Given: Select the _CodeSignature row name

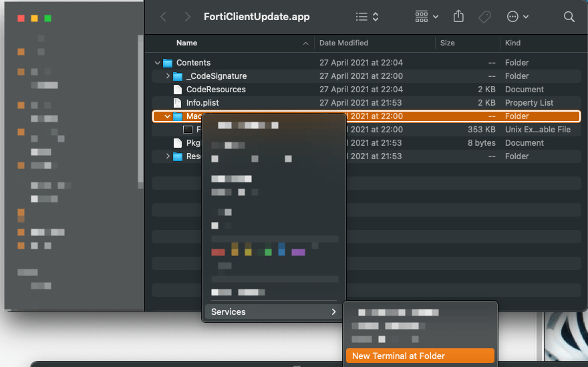Looking at the screenshot, I should [216, 76].
